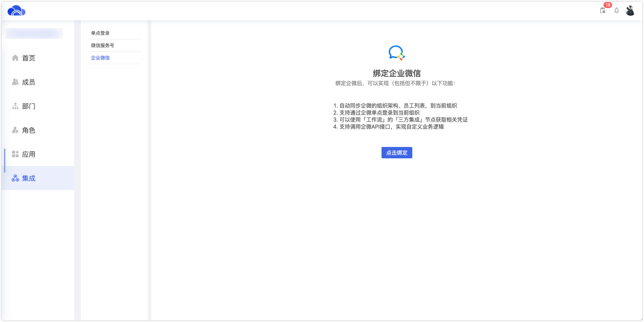Open 成员 section
Viewport: 644px width, 322px height.
pyautogui.click(x=38, y=82)
